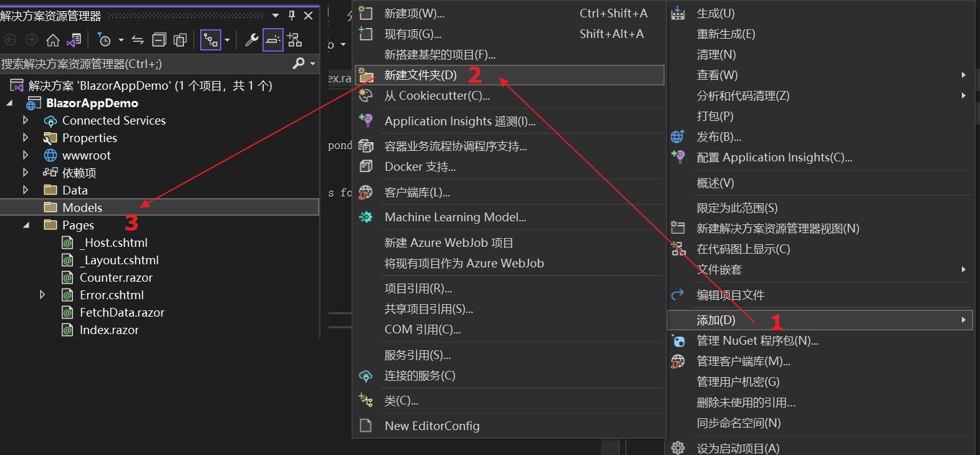Click the Sync with Active Document arrows icon
980x455 pixels.
pyautogui.click(x=138, y=41)
